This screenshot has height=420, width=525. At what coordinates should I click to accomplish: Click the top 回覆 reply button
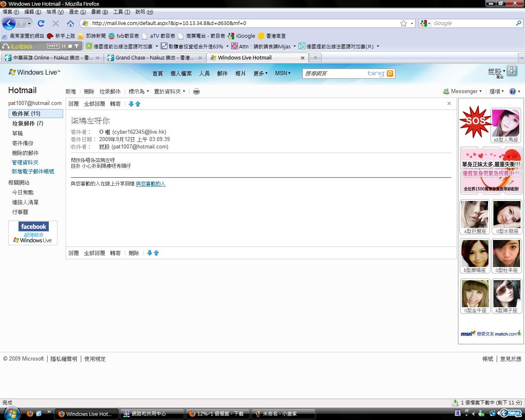74,104
